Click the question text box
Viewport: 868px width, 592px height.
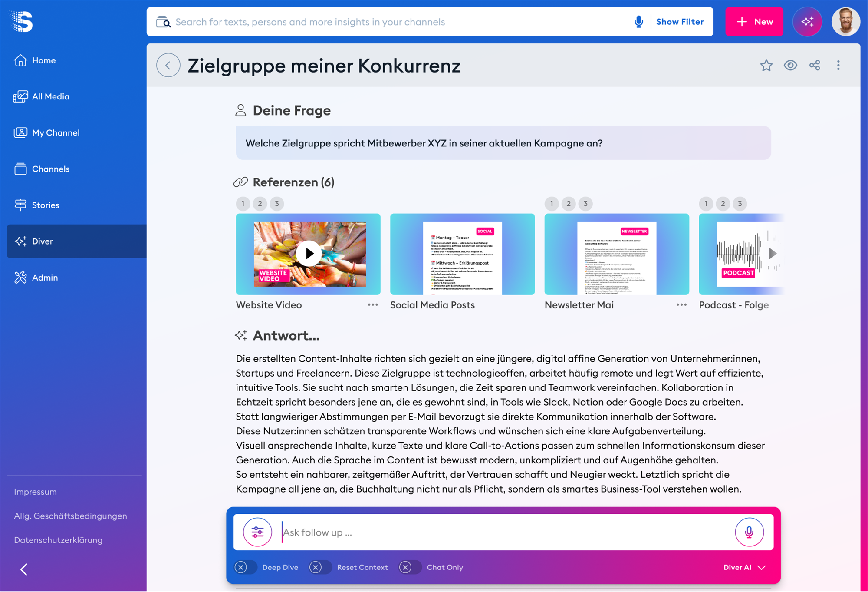pyautogui.click(x=503, y=143)
